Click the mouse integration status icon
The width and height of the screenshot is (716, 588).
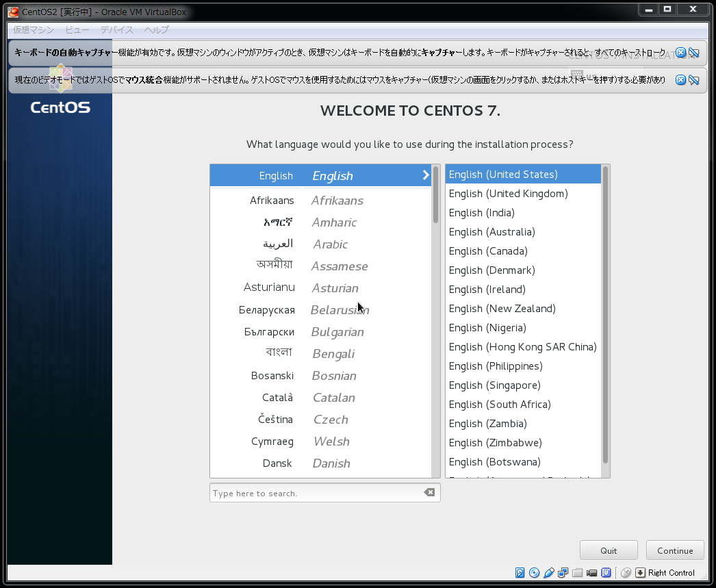626,572
